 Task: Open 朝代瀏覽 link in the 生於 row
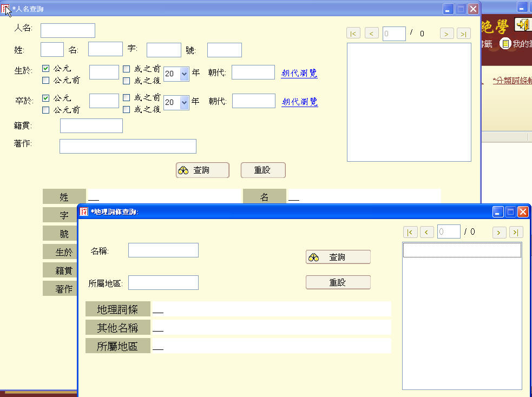299,73
